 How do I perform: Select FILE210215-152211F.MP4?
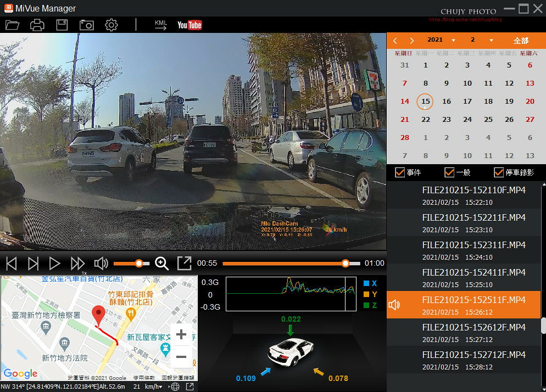[464, 223]
